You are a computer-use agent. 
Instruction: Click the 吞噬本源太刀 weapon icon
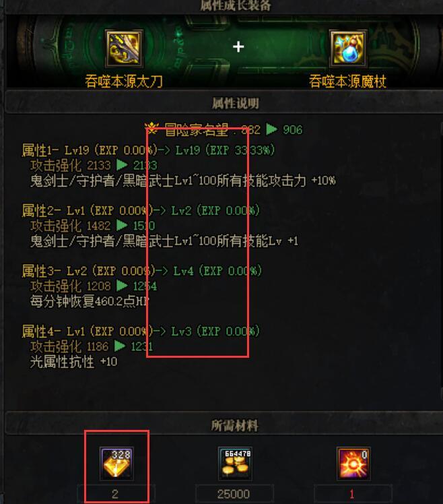[x=124, y=49]
